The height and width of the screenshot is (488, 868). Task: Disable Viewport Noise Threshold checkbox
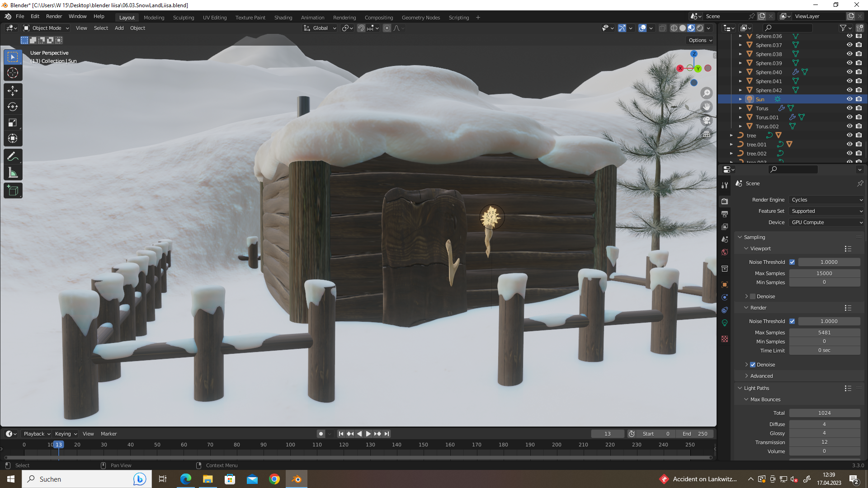792,262
